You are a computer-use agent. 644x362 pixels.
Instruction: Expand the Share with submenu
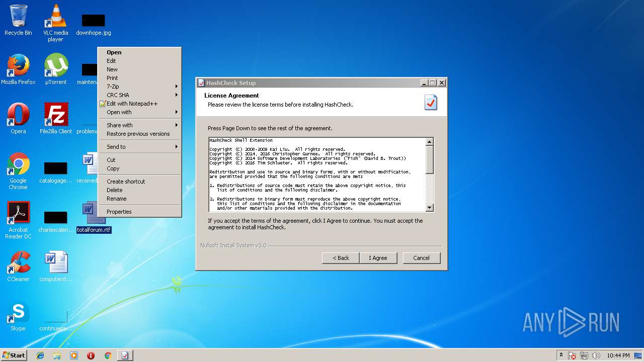coord(139,125)
